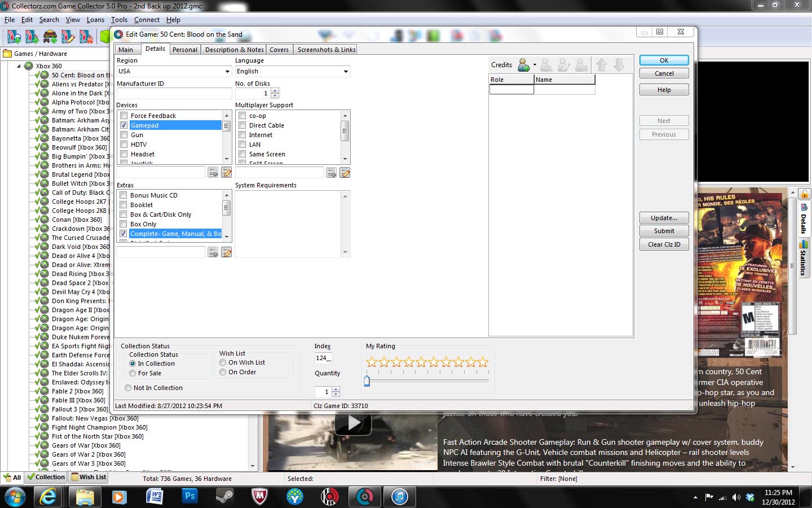
Task: Switch to the Screenshots & Links tab
Action: pyautogui.click(x=326, y=50)
